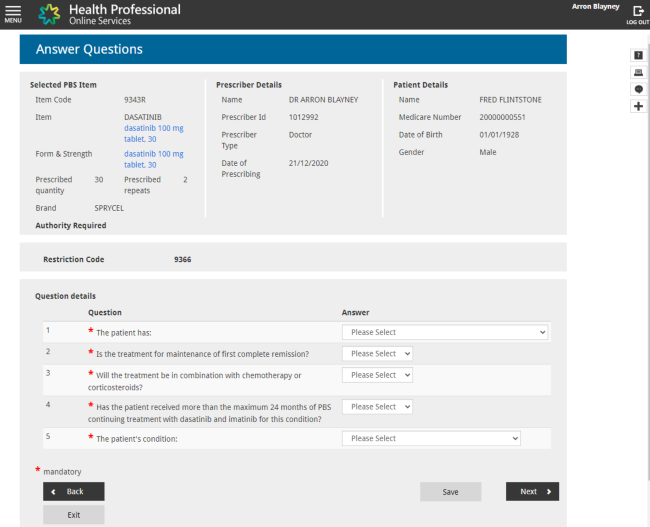Open the Item dasatinib 100 mg tablet link

[154, 134]
